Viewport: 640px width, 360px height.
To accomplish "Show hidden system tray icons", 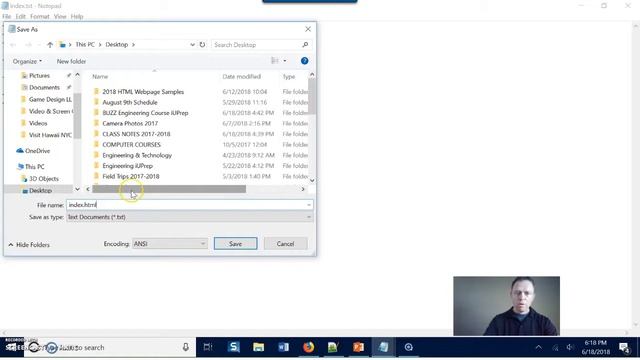I will [x=539, y=347].
